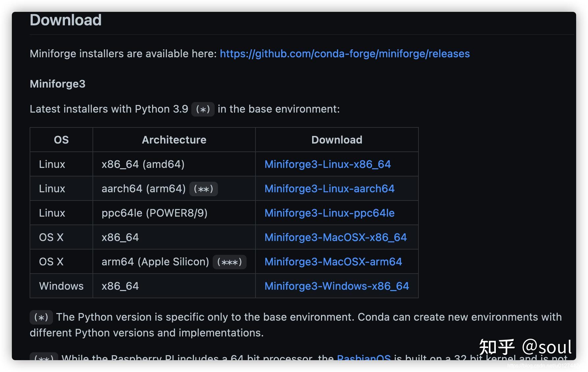Open the Miniforge3-Linux-aarch64 download link
Image resolution: width=588 pixels, height=372 pixels.
pyautogui.click(x=329, y=189)
